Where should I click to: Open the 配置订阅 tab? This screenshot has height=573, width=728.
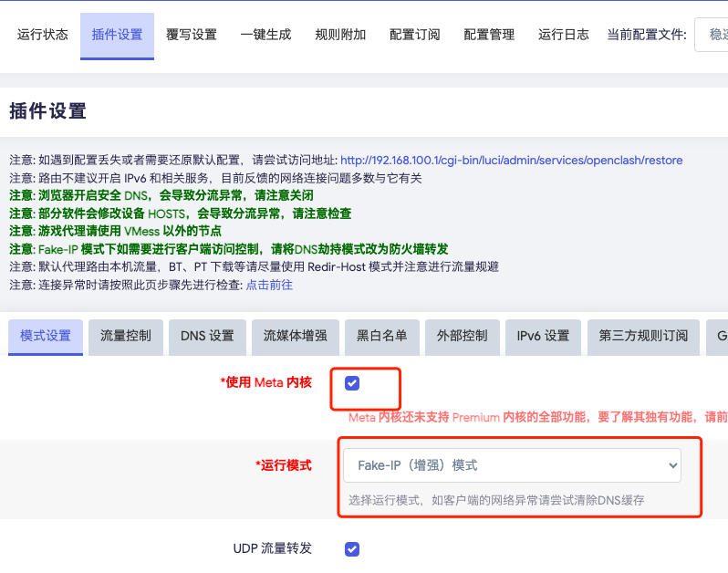click(414, 35)
